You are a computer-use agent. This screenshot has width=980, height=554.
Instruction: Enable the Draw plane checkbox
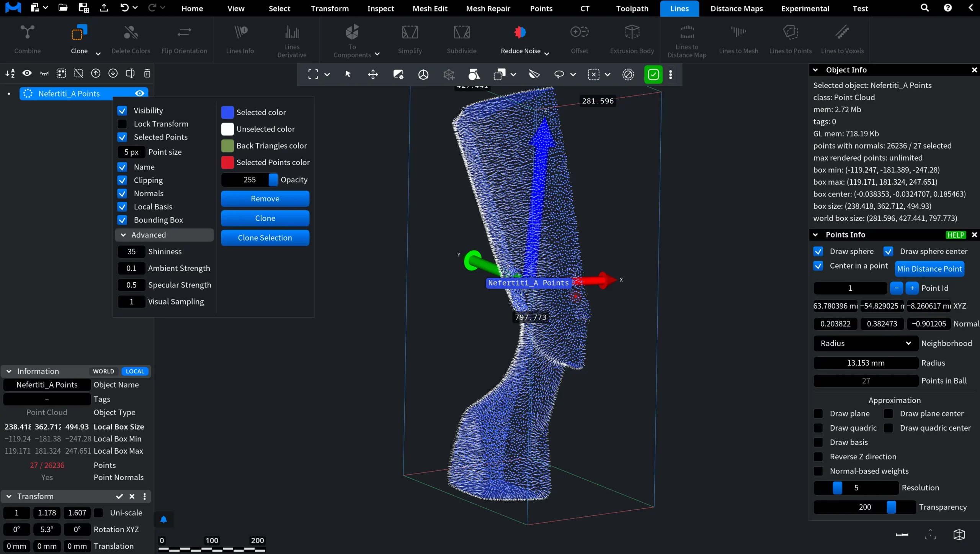click(818, 414)
